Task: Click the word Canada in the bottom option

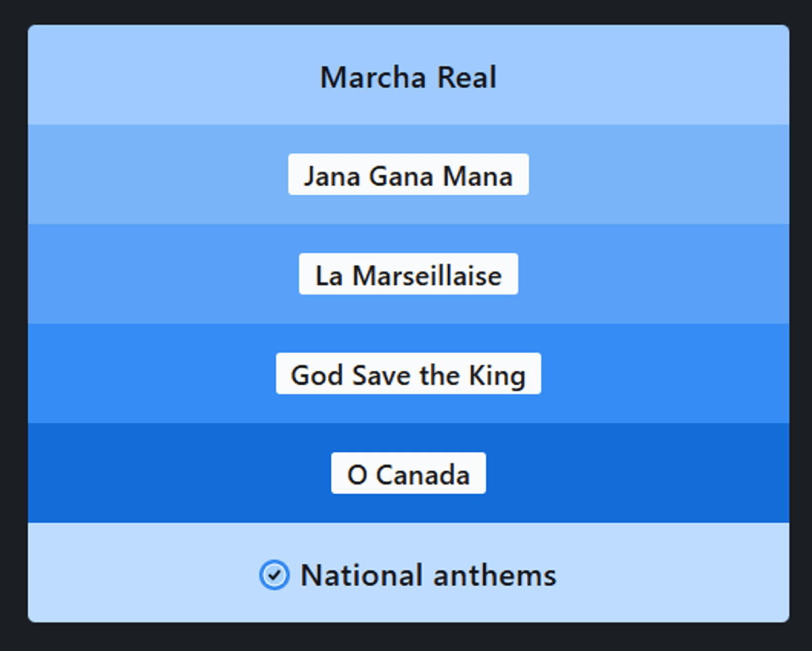Action: pyautogui.click(x=423, y=474)
